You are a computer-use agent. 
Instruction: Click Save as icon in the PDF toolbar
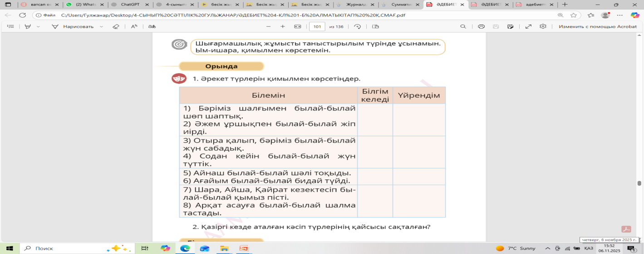click(511, 26)
